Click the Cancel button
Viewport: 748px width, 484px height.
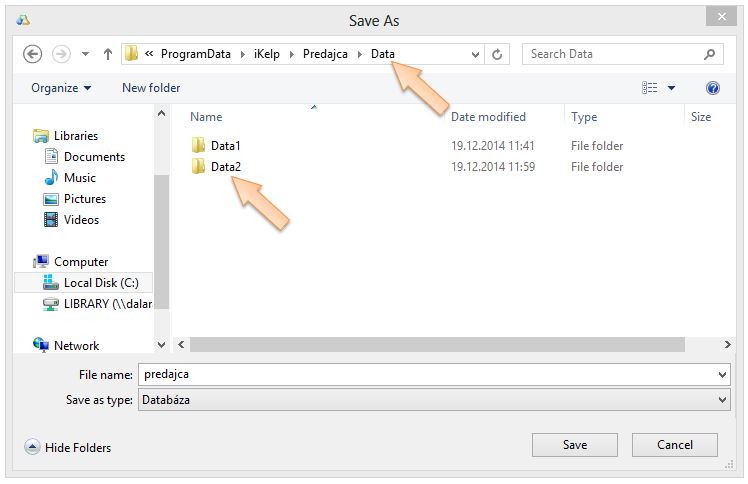pyautogui.click(x=675, y=445)
